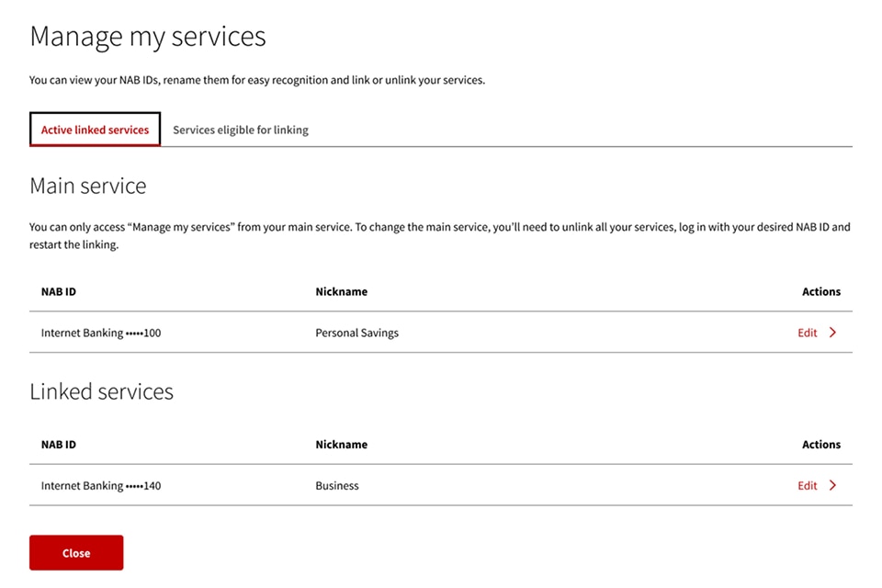Open the Services eligible for linking tab
The width and height of the screenshot is (882, 588).
[241, 130]
